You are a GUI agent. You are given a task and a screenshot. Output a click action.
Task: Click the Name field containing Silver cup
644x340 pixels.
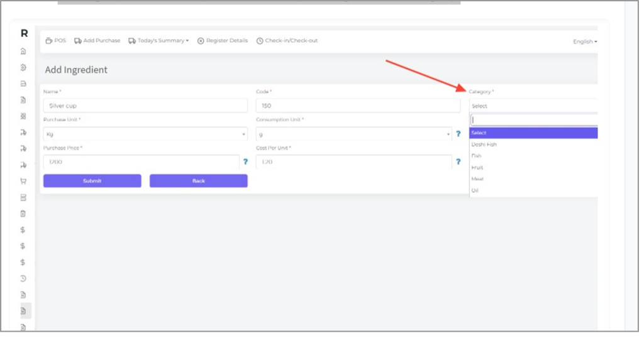[x=145, y=106]
